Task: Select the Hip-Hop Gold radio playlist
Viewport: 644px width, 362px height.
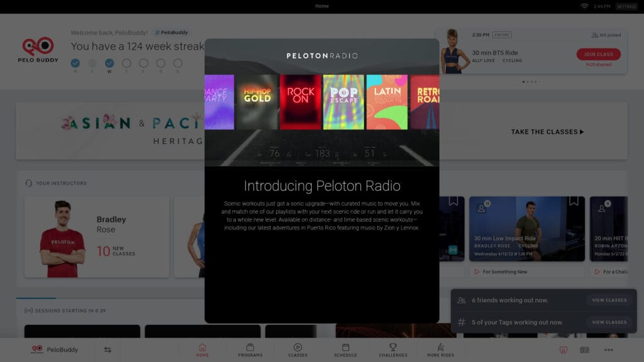Action: coord(257,102)
